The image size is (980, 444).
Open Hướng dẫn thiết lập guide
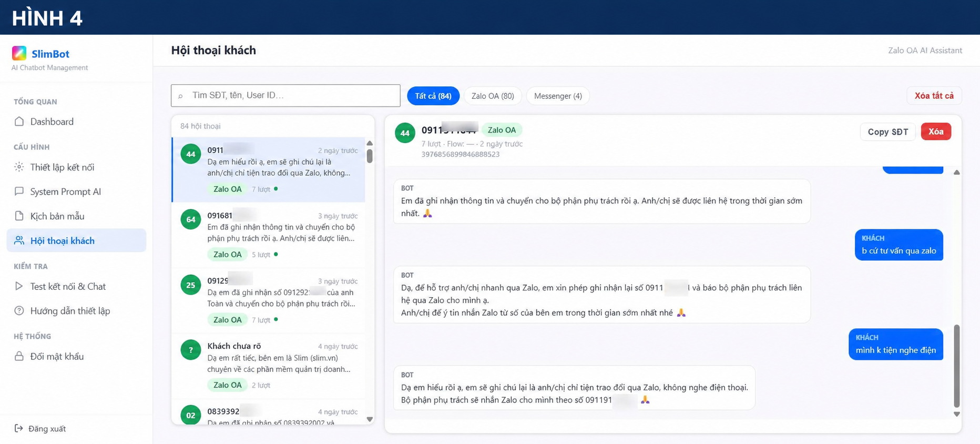point(76,311)
